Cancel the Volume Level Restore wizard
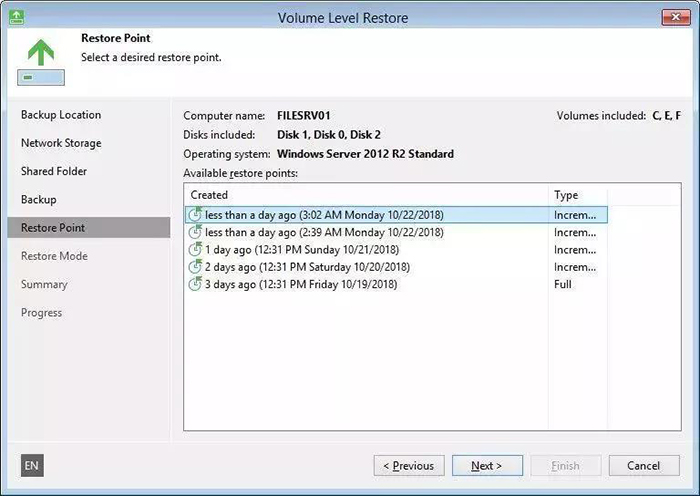Image resolution: width=700 pixels, height=496 pixels. coord(644,466)
